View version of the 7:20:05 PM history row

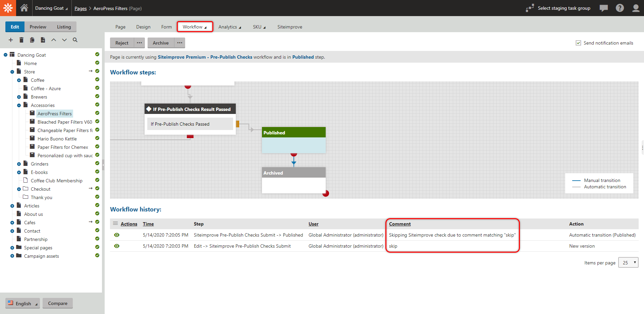click(117, 235)
